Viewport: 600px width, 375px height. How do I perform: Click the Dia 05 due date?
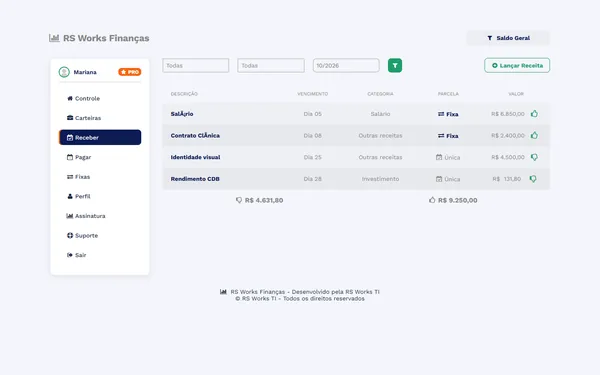pyautogui.click(x=313, y=114)
